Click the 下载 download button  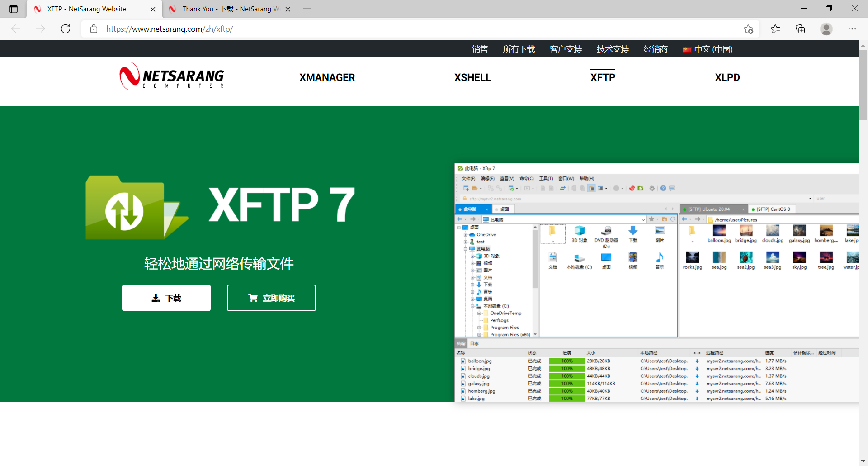(166, 298)
